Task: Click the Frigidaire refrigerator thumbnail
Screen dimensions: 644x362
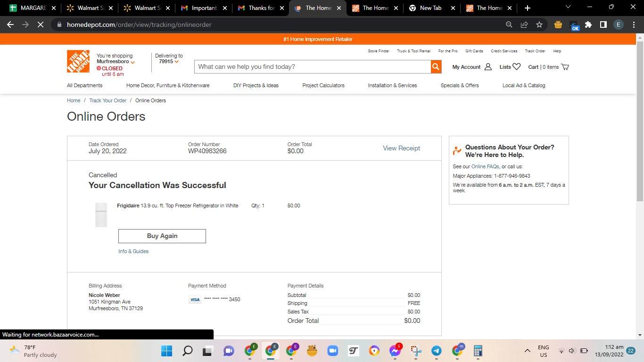Action: [x=101, y=215]
